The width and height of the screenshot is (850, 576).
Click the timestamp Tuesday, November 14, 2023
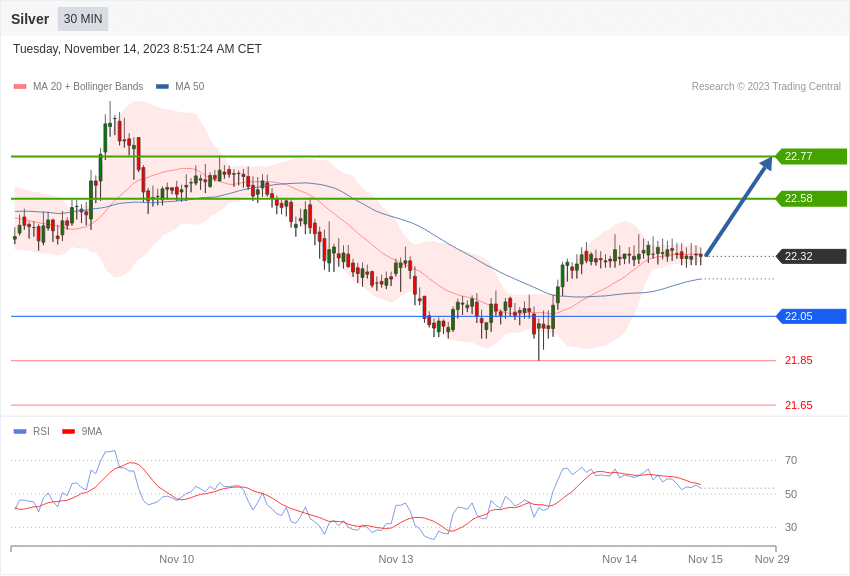(x=137, y=49)
